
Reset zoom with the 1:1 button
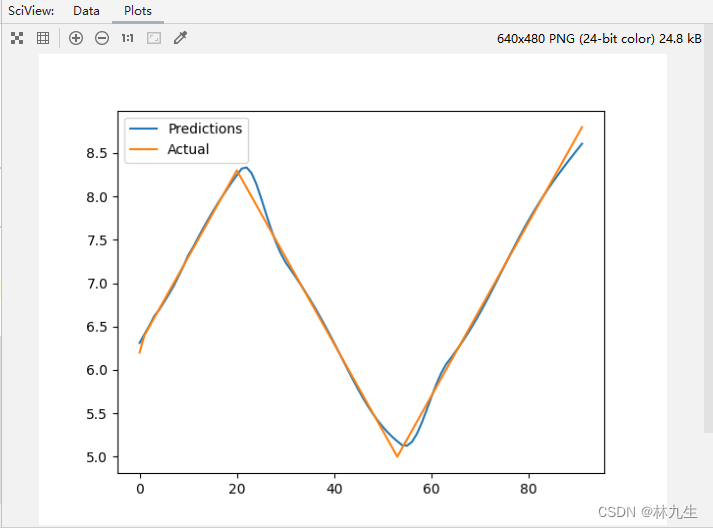click(127, 38)
